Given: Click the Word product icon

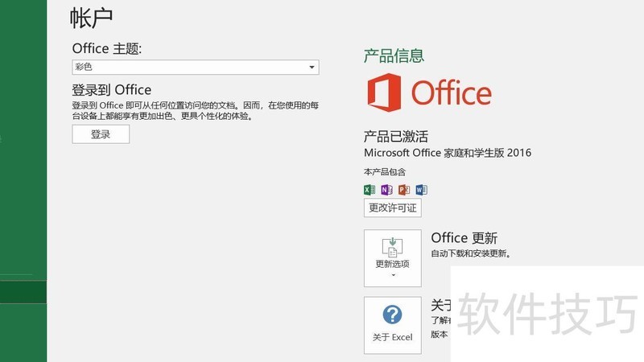Looking at the screenshot, I should 421,190.
